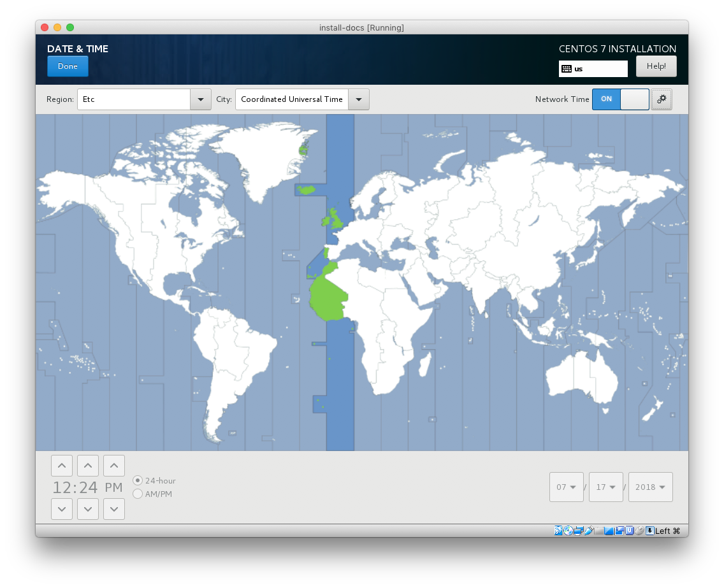Select the AM/PM radio option
Viewport: 724px width, 588px height.
point(138,494)
